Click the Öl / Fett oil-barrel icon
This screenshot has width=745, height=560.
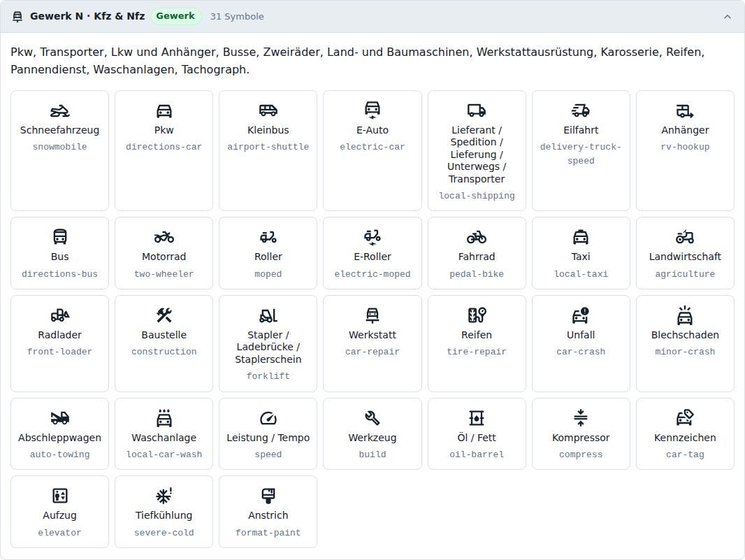477,417
